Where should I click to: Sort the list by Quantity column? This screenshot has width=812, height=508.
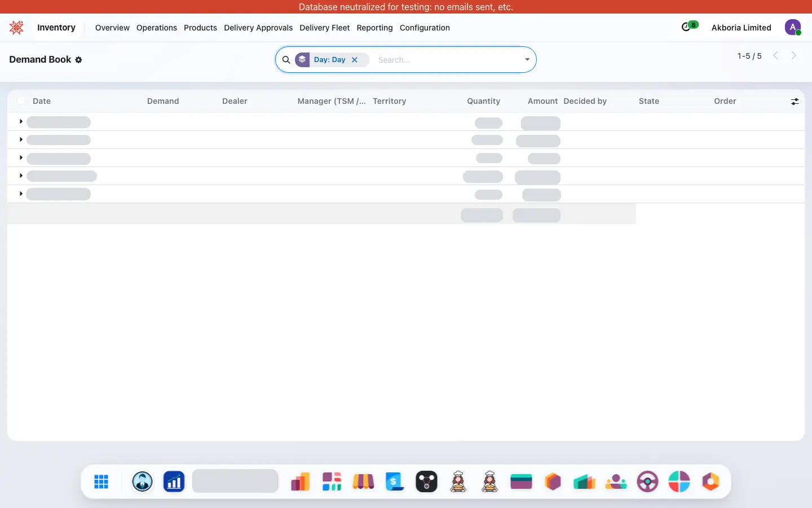(x=483, y=101)
